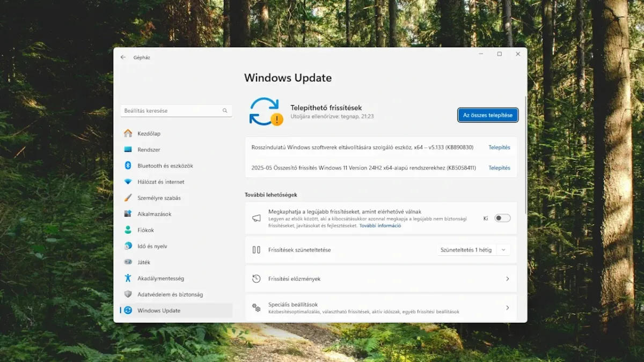The height and width of the screenshot is (362, 644).
Task: Open the További információ link
Action: (x=380, y=226)
